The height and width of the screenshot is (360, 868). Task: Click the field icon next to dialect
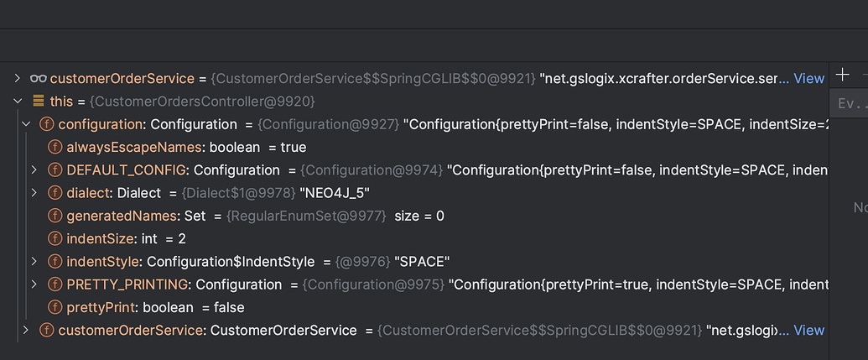click(x=55, y=193)
